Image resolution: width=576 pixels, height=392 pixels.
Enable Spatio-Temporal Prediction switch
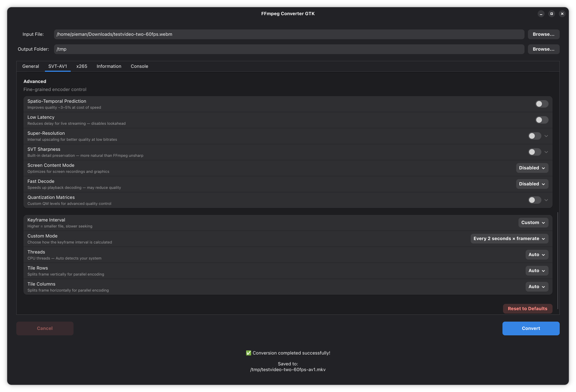542,104
